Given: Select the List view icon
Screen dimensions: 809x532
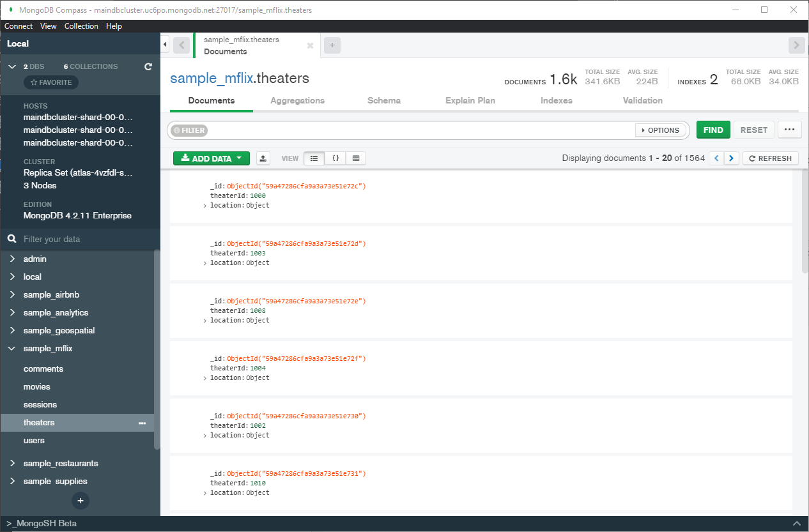Looking at the screenshot, I should pyautogui.click(x=314, y=158).
